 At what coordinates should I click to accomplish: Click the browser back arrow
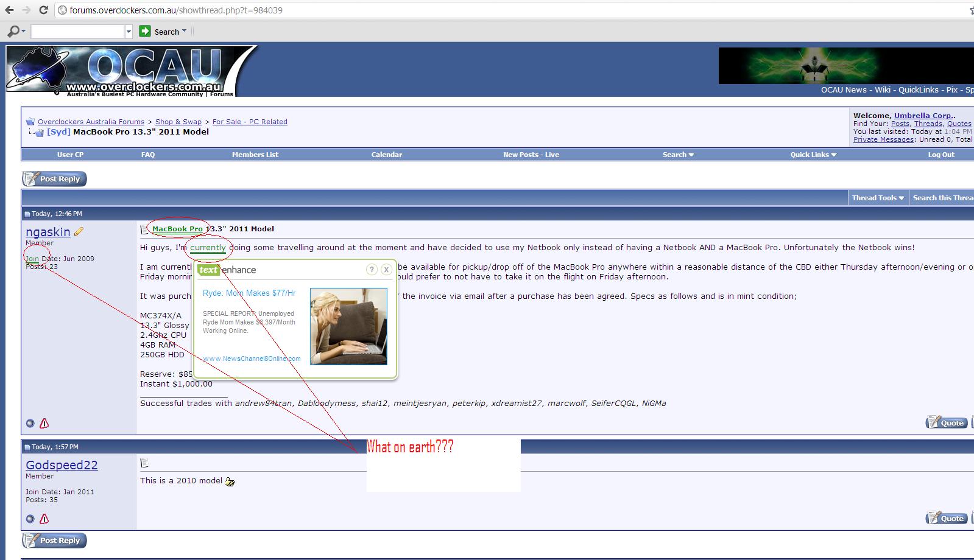(9, 10)
